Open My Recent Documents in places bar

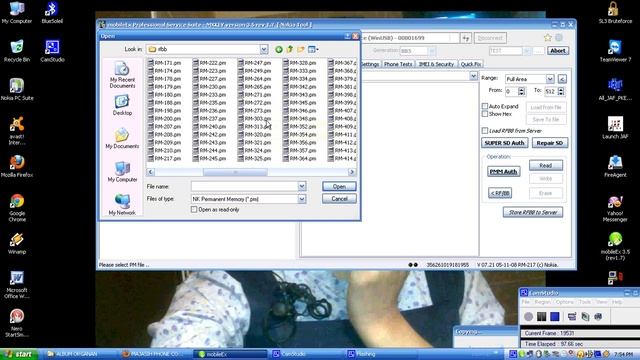pyautogui.click(x=122, y=75)
